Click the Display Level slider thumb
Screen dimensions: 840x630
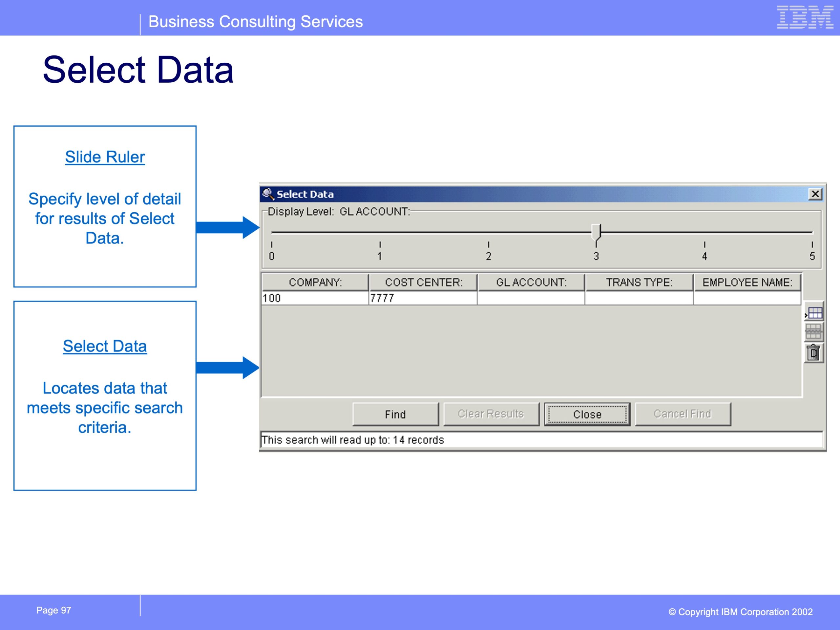[596, 232]
